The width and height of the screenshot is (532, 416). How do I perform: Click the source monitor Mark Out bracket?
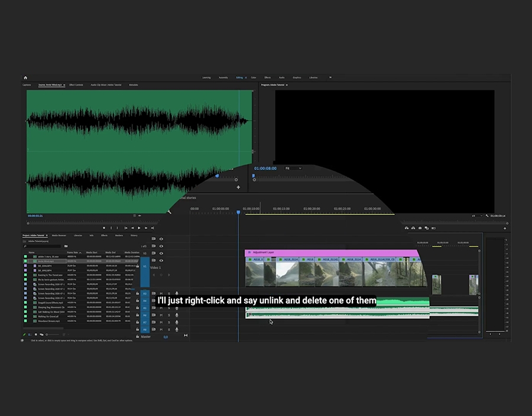(x=117, y=228)
